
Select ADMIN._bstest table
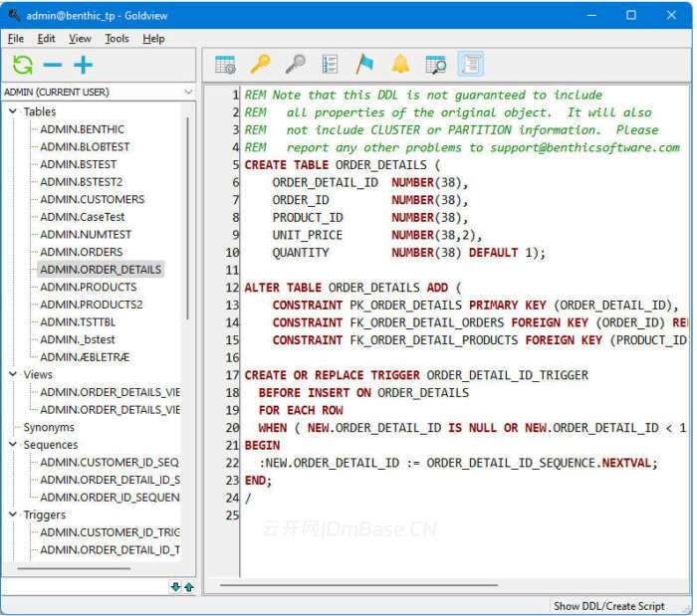click(78, 339)
